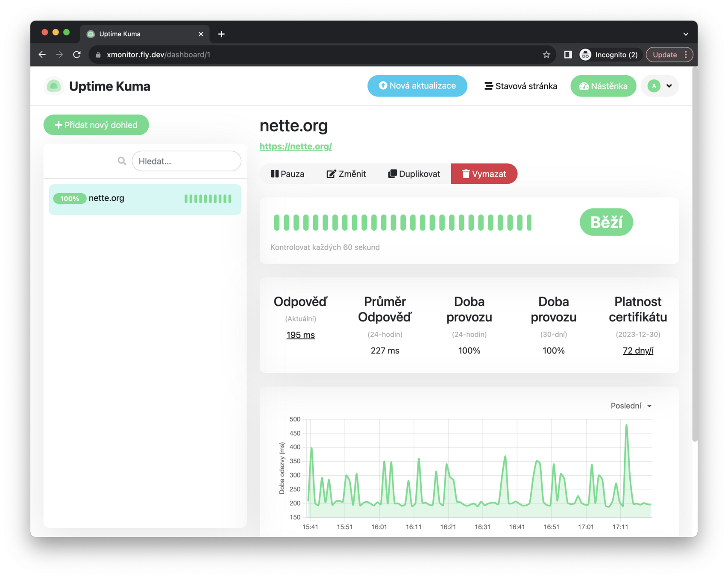
Task: Click the 17:11 response time spike on chart
Action: [x=626, y=425]
